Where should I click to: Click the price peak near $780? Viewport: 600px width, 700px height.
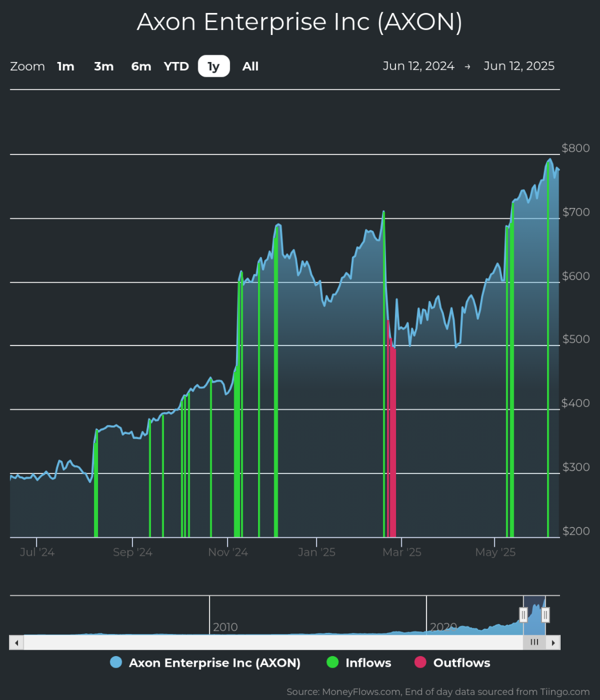tap(550, 160)
